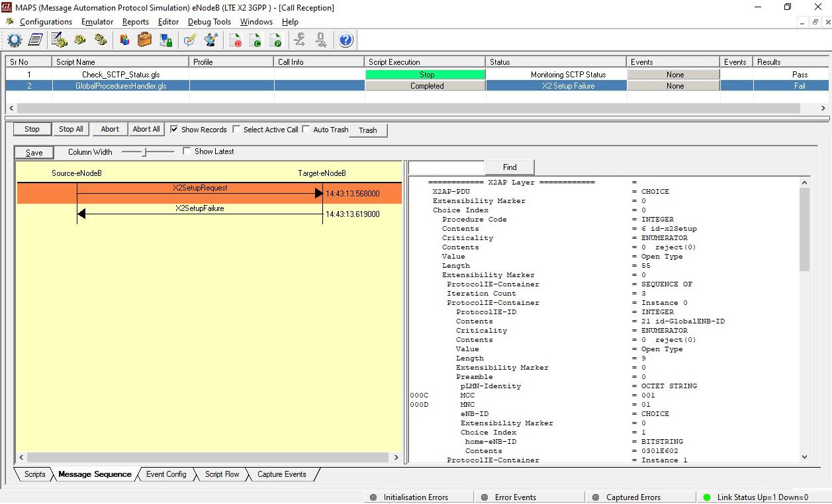Click the Find text input field
The image size is (832, 504).
coord(447,167)
